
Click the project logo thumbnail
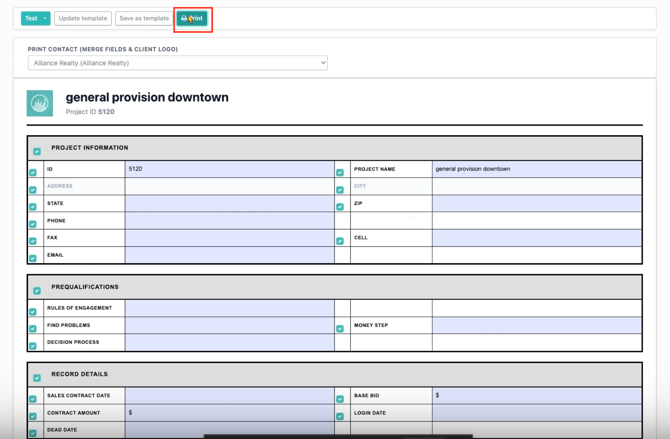40,103
